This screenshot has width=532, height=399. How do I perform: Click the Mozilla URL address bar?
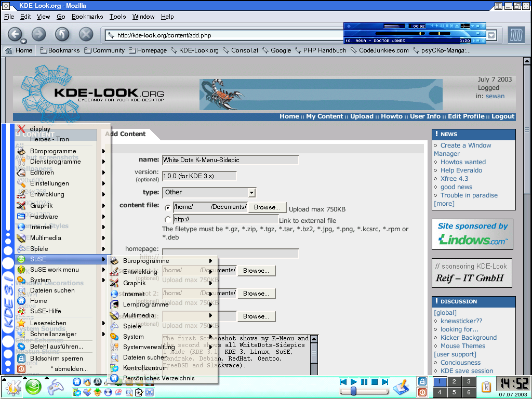(224, 35)
